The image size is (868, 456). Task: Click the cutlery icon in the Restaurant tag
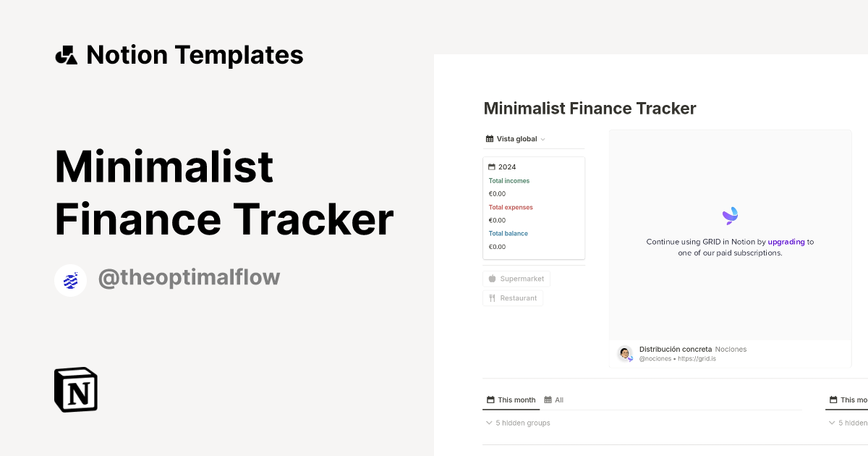coord(491,297)
